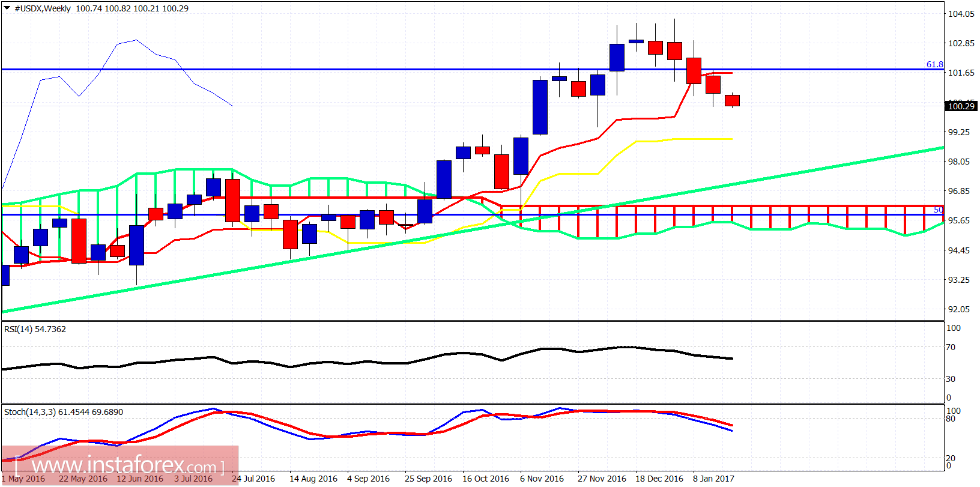980x487 pixels.
Task: Click the 95.65 price scale value
Action: click(x=959, y=220)
